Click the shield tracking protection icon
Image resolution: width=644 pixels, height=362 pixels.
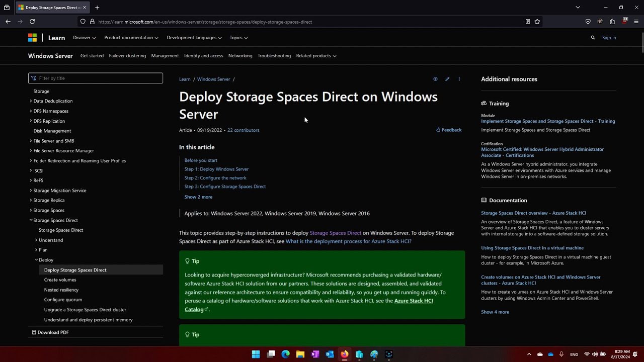(x=83, y=22)
